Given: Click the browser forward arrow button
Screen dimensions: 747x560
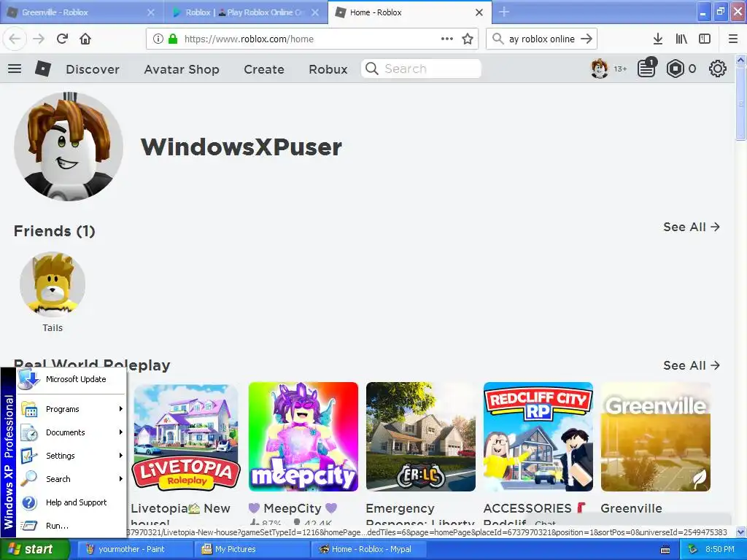Looking at the screenshot, I should tap(39, 39).
